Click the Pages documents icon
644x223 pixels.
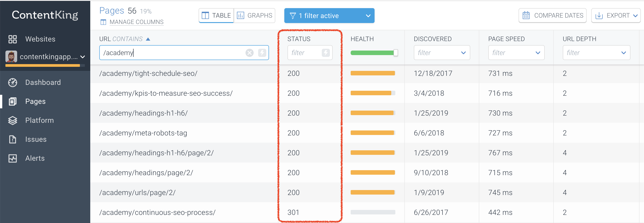(12, 102)
